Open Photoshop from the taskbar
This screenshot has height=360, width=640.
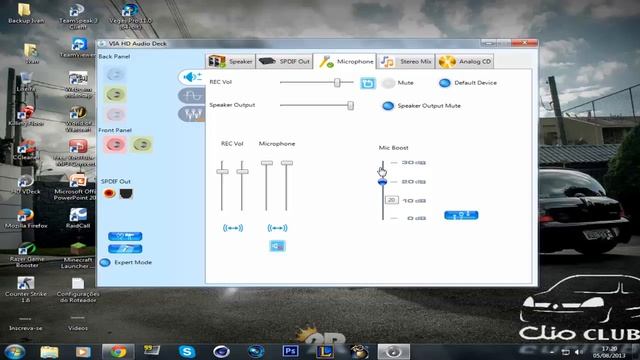(290, 351)
